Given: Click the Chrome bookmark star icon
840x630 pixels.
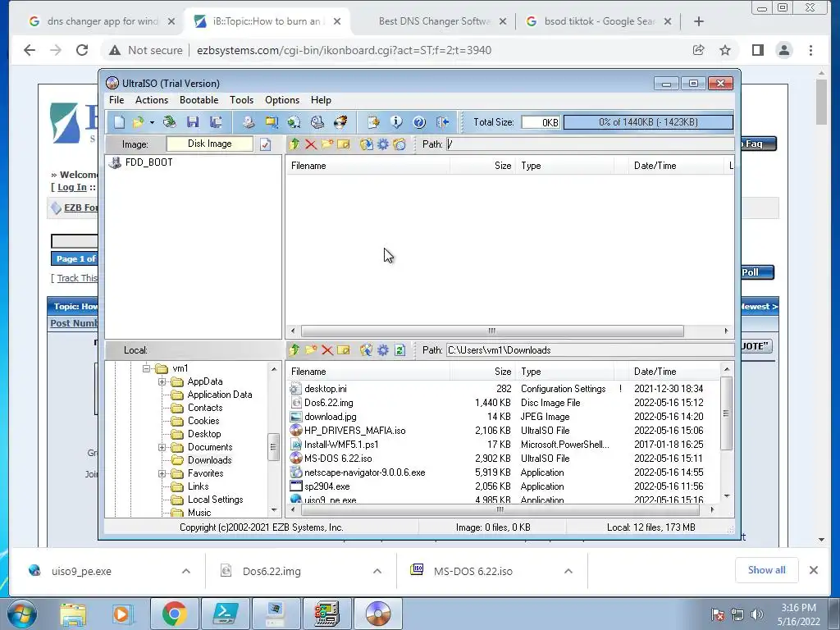Looking at the screenshot, I should tap(725, 50).
